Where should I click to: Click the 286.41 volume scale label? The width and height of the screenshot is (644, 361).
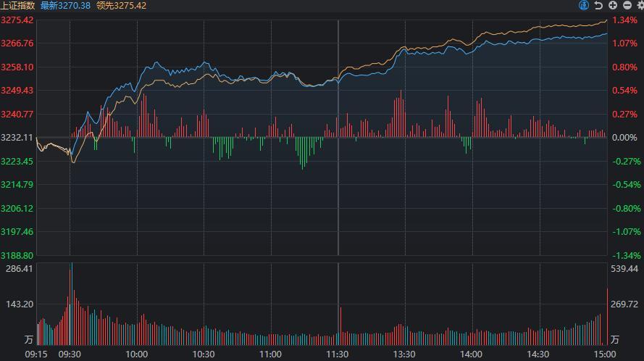click(20, 269)
